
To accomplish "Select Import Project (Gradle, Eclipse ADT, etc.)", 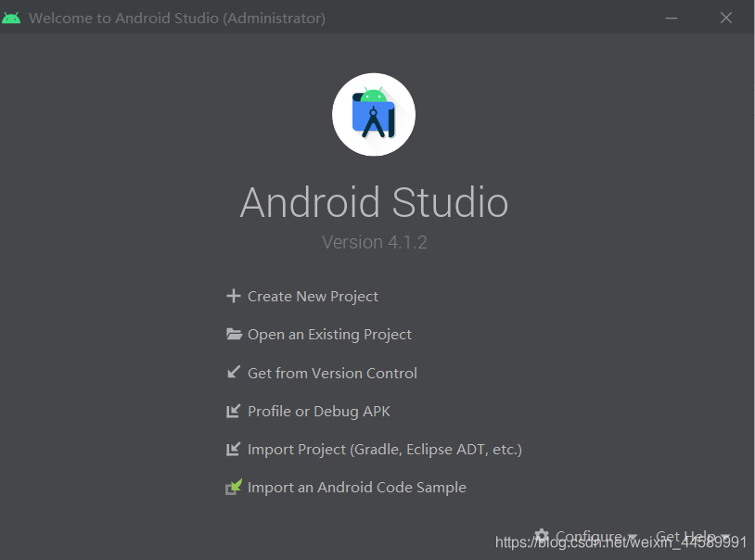I will coord(385,450).
